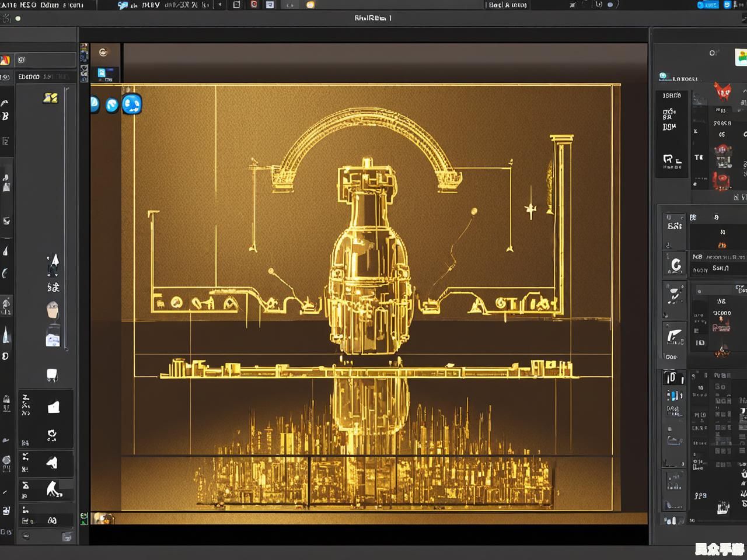Click the red icon in the top toolbar
This screenshot has height=560, width=747.
point(254,5)
